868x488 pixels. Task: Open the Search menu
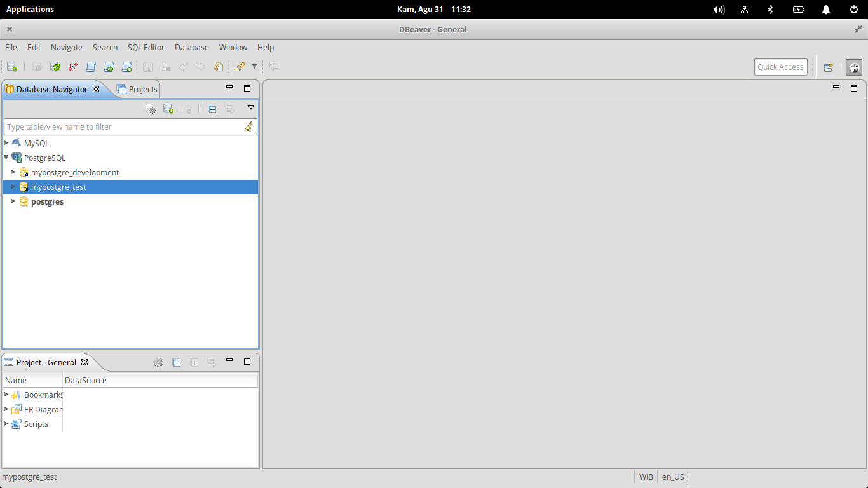(x=105, y=47)
